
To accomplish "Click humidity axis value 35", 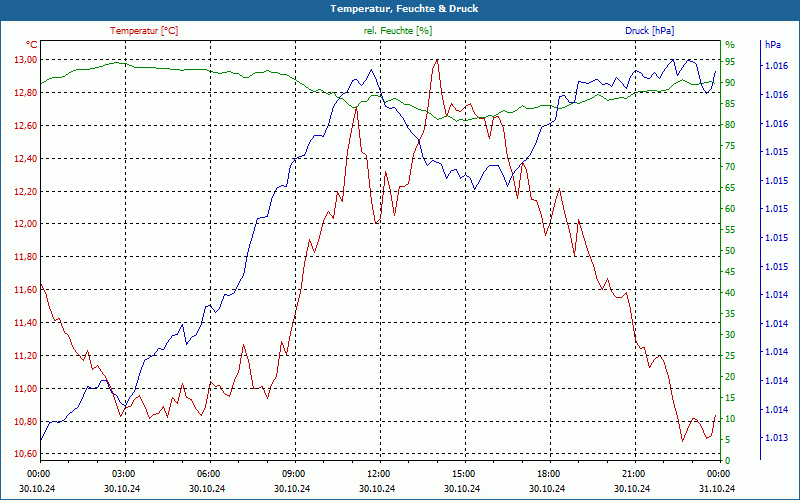I will [x=730, y=313].
